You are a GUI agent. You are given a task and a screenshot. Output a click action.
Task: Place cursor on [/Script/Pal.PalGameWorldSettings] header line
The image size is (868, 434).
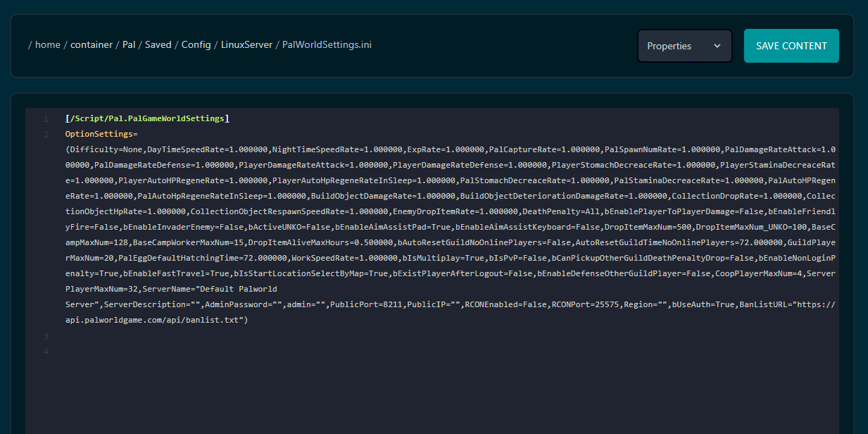click(147, 118)
